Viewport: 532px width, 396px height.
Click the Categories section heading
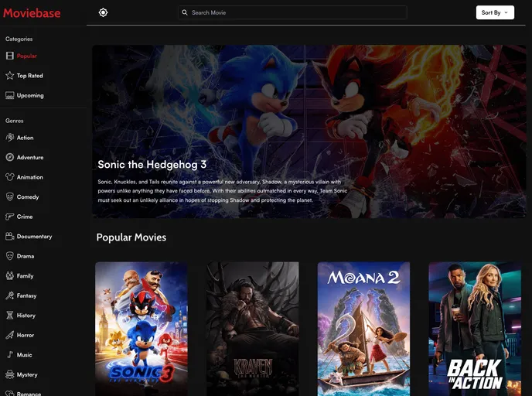tap(19, 39)
